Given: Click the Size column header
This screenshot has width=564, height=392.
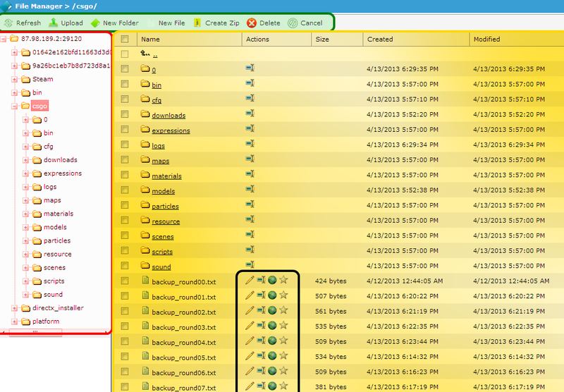Looking at the screenshot, I should (322, 39).
